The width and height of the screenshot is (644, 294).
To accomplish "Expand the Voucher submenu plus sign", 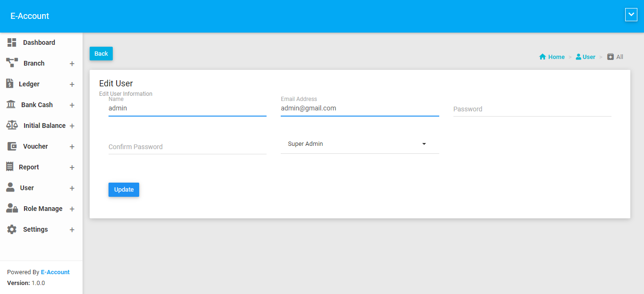I will pos(72,147).
